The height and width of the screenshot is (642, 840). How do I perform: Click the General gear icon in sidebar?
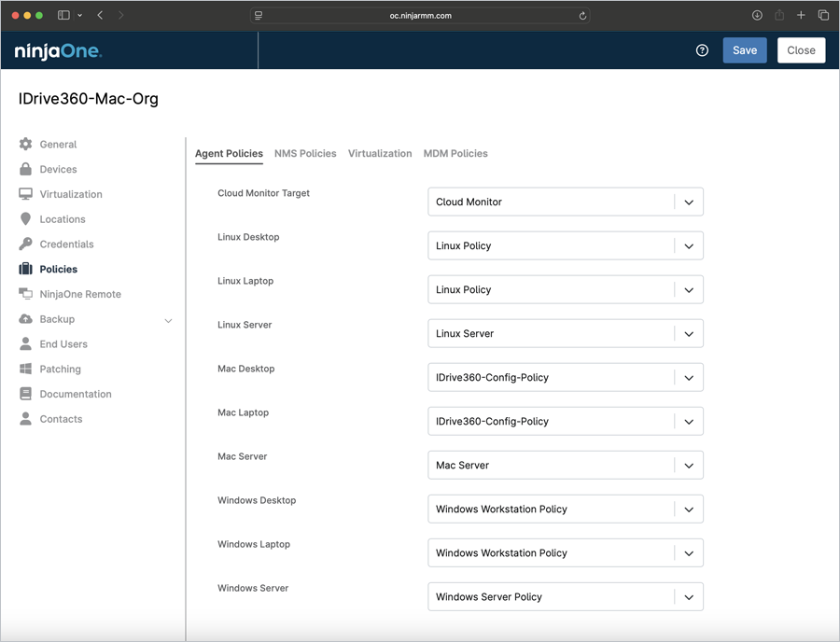25,145
